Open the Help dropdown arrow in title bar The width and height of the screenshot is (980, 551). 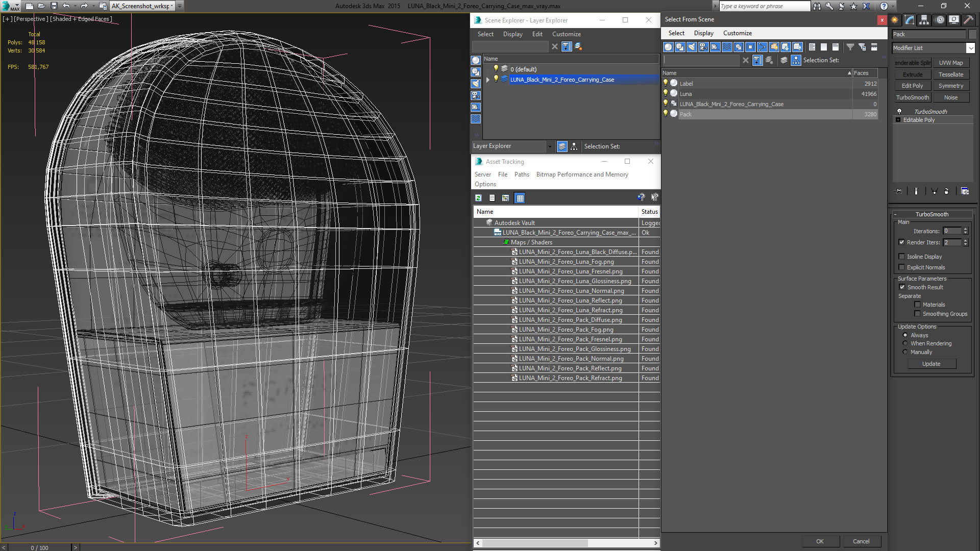click(893, 6)
